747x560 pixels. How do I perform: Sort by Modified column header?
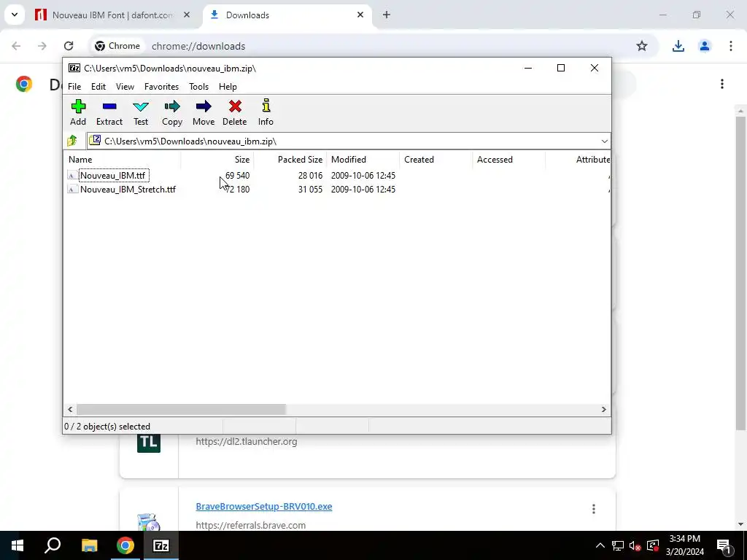point(363,160)
